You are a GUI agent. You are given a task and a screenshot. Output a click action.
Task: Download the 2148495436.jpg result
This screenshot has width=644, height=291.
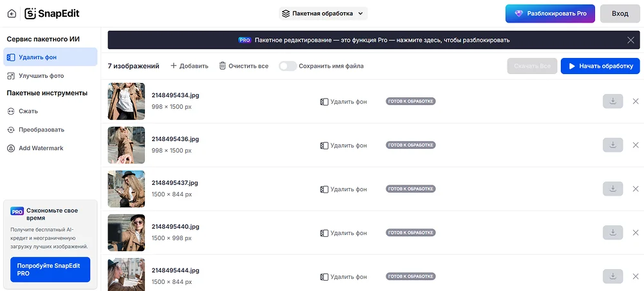click(612, 145)
